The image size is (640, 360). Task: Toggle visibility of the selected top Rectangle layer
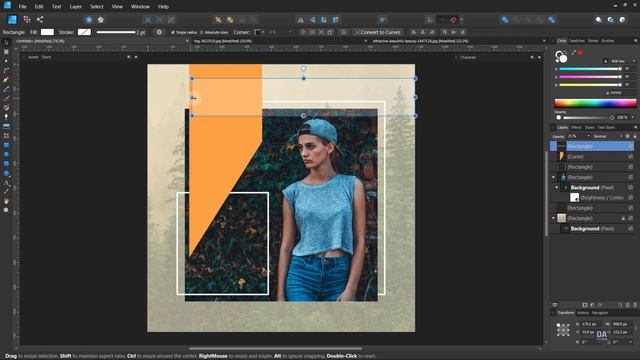[631, 146]
